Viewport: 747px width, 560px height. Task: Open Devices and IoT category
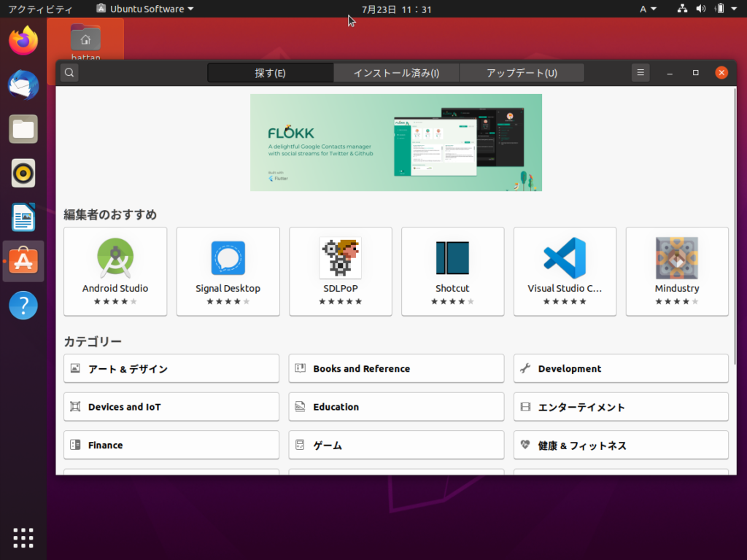[171, 407]
